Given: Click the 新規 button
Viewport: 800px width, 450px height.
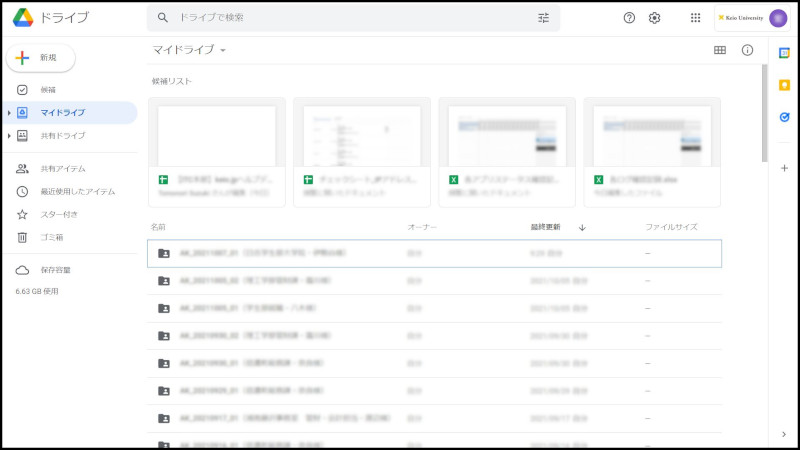Looking at the screenshot, I should pyautogui.click(x=38, y=58).
